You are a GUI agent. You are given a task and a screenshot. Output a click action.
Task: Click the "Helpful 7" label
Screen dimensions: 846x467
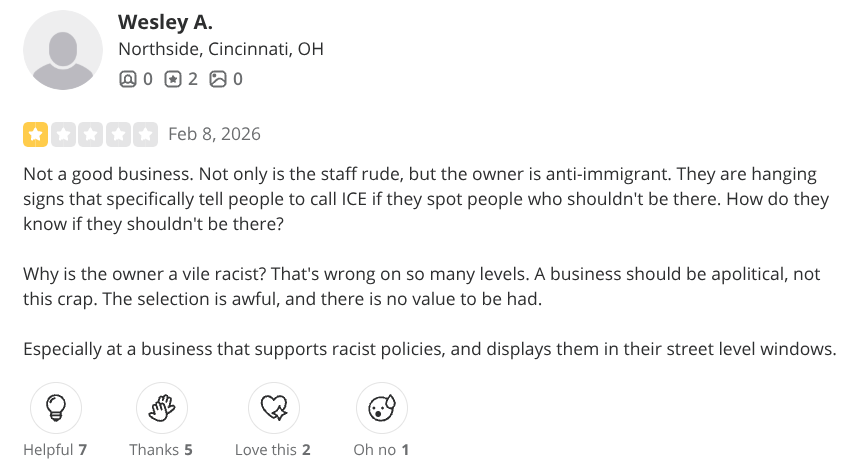tap(55, 450)
